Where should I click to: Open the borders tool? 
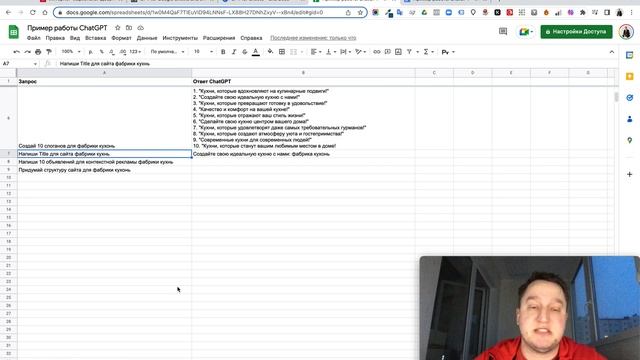point(282,52)
